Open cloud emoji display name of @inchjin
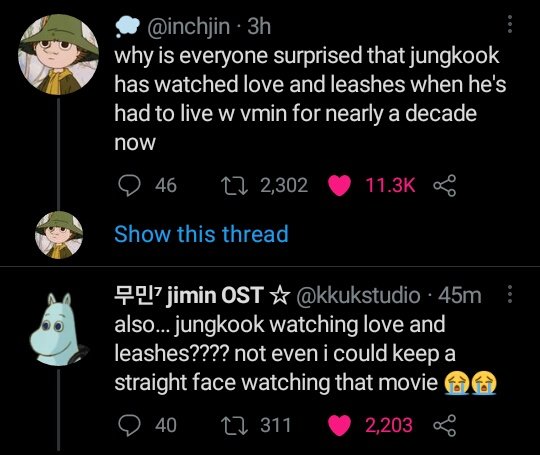Image resolution: width=540 pixels, height=455 pixels. [x=127, y=27]
